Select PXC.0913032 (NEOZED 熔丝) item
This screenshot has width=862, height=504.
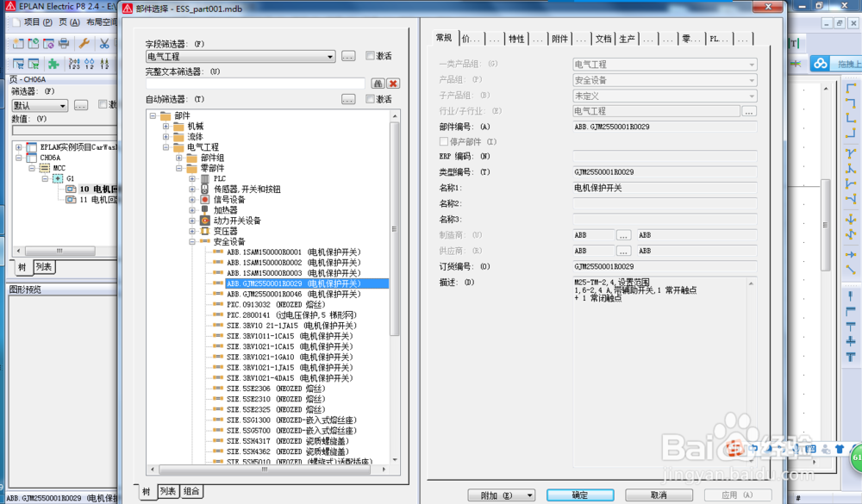[x=276, y=304]
